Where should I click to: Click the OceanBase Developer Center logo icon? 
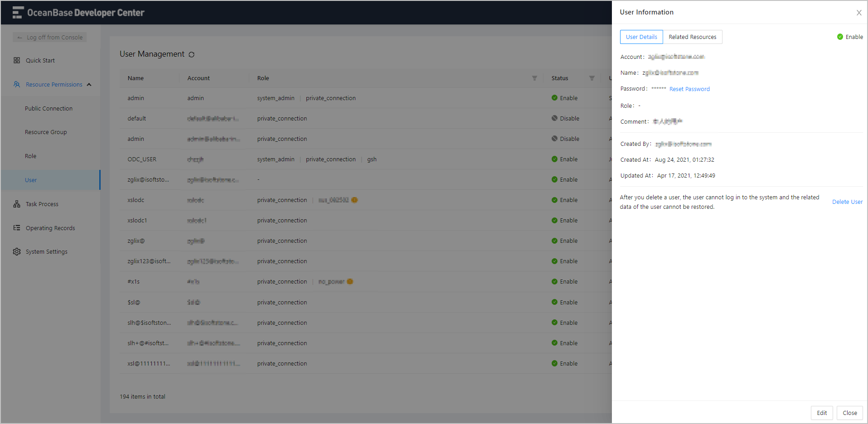click(x=18, y=13)
